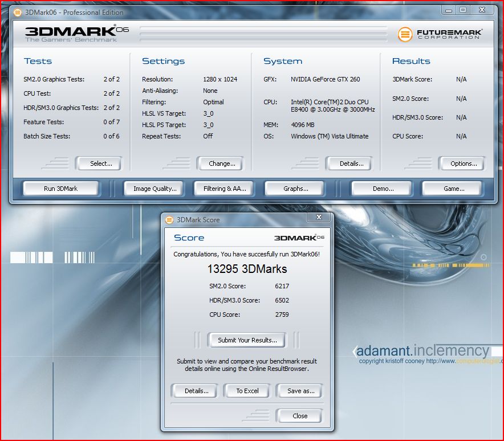This screenshot has width=504, height=441.
Task: Click the CPU Score value 2759
Action: 282,315
